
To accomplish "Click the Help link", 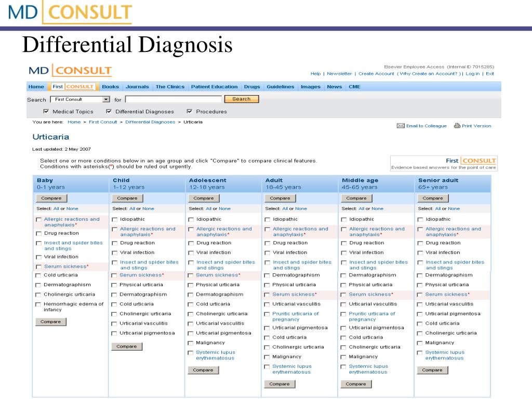I will (315, 74).
